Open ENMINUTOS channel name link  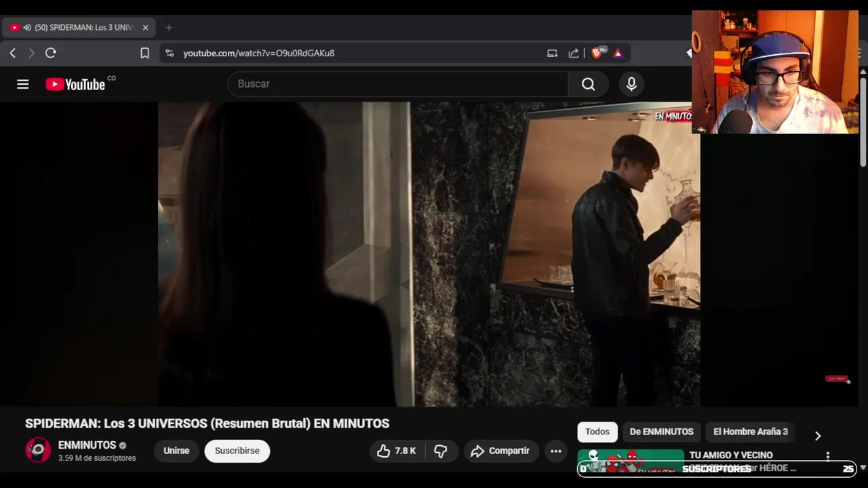pyautogui.click(x=87, y=445)
